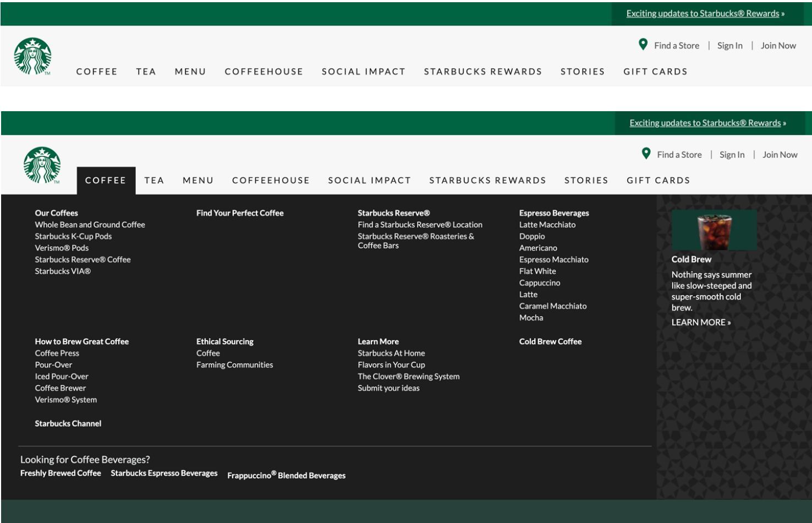Select Doppio from Espresso Beverages
Image resolution: width=812 pixels, height=523 pixels.
[x=532, y=236]
